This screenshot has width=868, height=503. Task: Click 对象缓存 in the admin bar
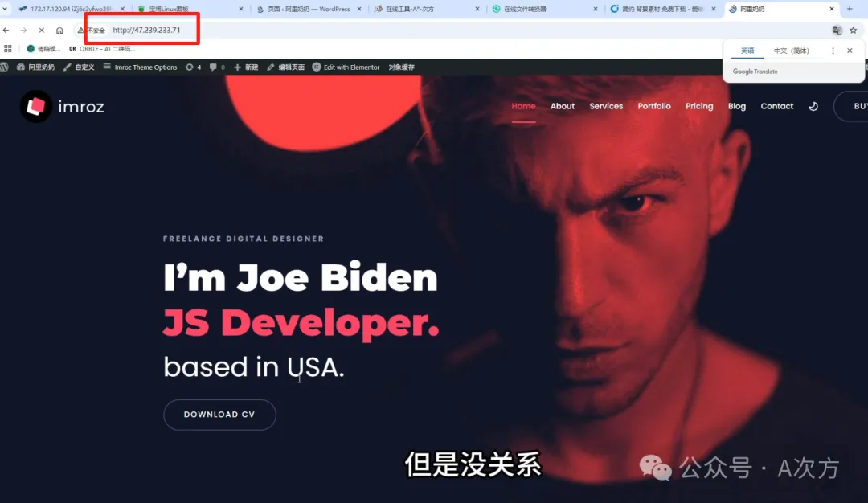(401, 67)
